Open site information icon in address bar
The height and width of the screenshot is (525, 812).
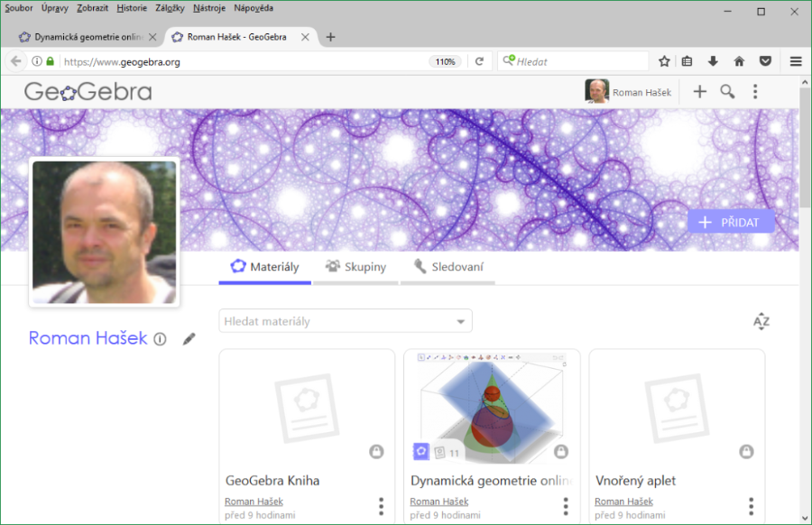click(x=37, y=61)
